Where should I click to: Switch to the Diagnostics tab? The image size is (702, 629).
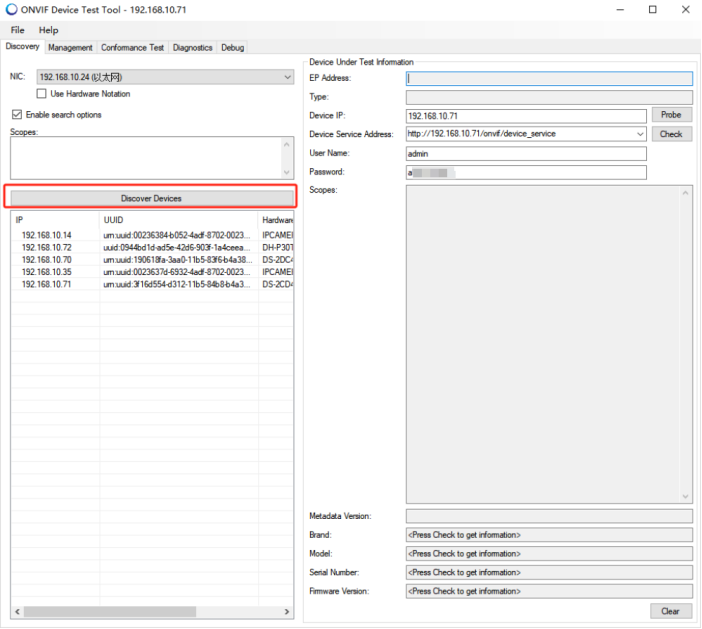pyautogui.click(x=193, y=47)
